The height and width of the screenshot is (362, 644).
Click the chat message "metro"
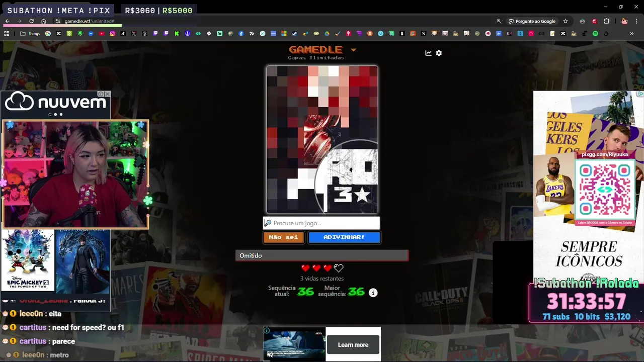[x=59, y=355]
